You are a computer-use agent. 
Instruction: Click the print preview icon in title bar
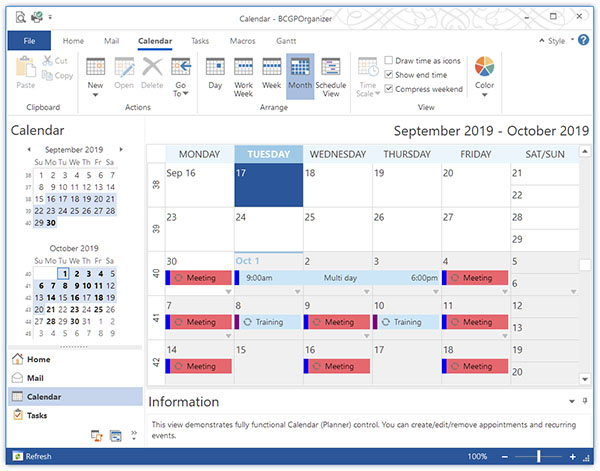point(21,17)
